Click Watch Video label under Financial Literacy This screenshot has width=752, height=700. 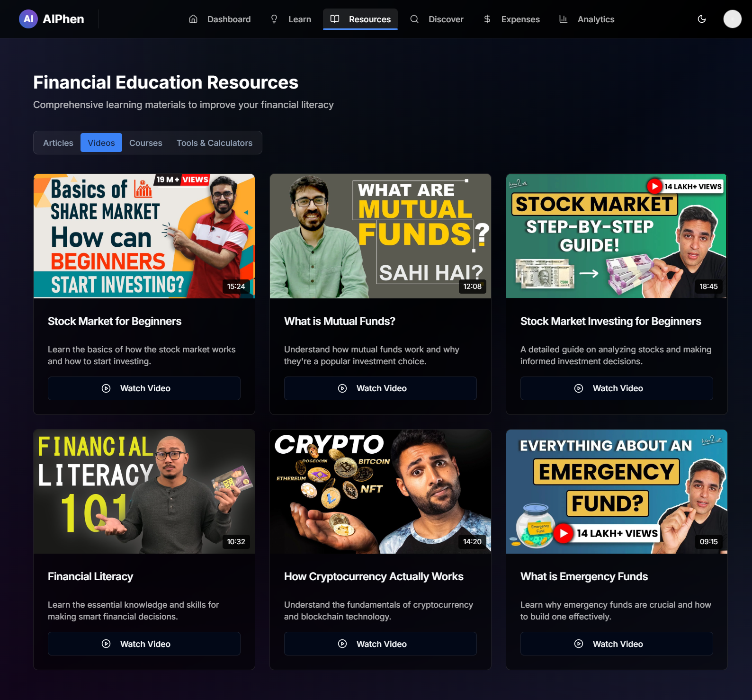pyautogui.click(x=145, y=644)
